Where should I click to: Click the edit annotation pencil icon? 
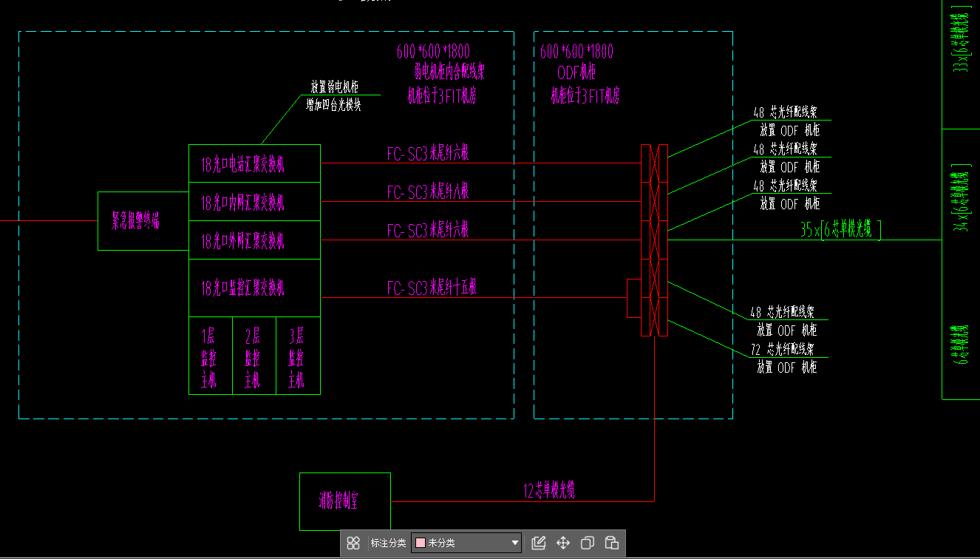(539, 543)
